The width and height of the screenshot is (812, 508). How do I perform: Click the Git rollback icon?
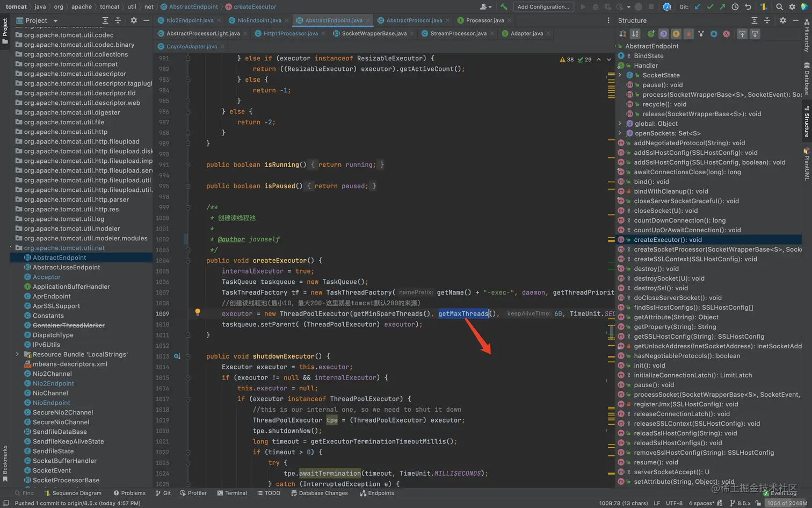pyautogui.click(x=748, y=7)
